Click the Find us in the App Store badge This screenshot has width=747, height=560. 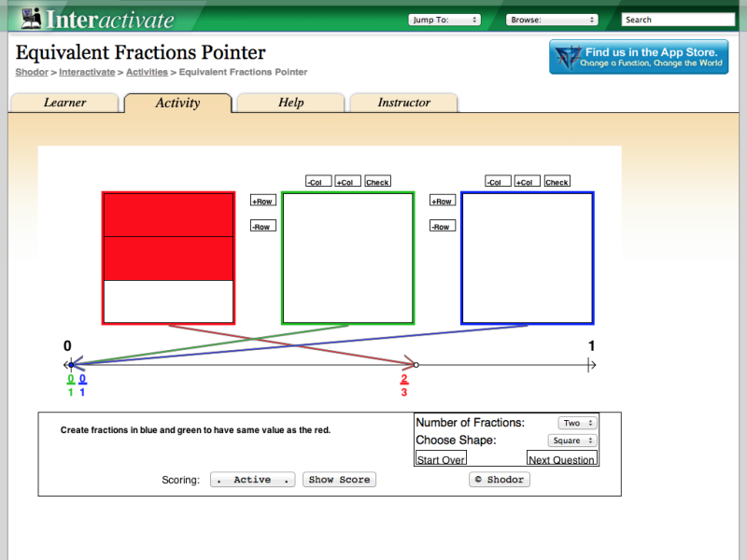coord(639,57)
